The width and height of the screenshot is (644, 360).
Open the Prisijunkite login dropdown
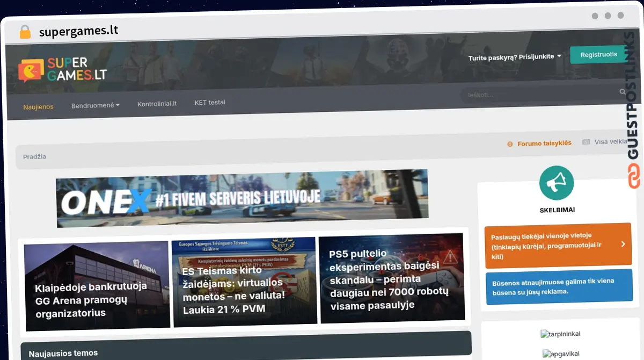pos(515,56)
